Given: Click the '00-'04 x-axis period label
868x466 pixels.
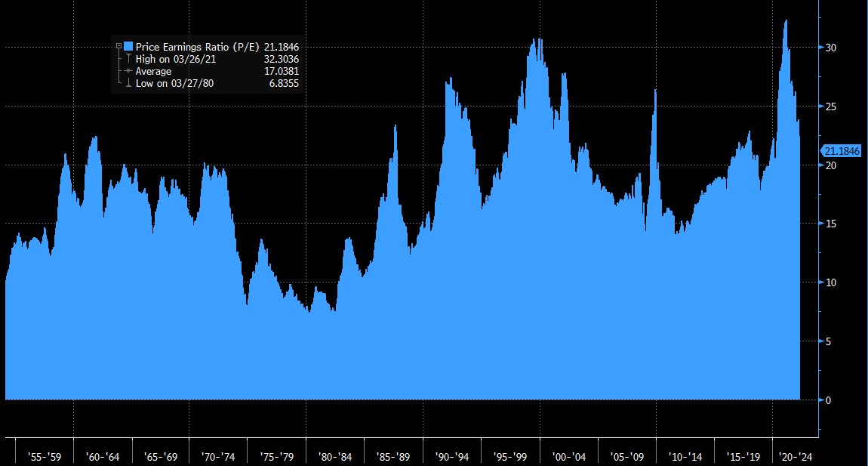Looking at the screenshot, I should tap(568, 457).
